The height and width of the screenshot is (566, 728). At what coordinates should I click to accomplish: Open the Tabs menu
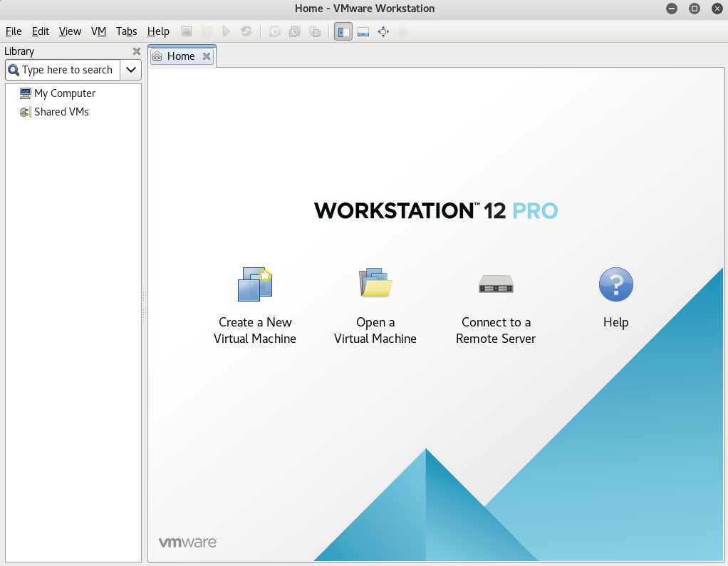(126, 31)
